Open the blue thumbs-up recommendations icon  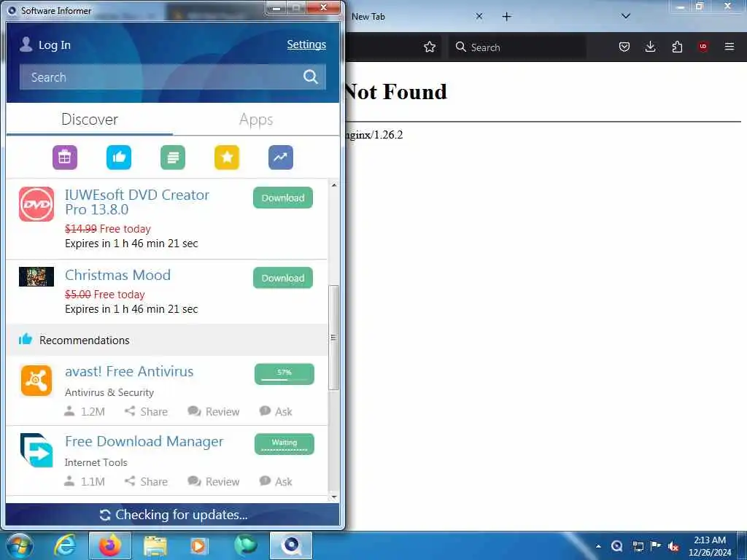[119, 157]
